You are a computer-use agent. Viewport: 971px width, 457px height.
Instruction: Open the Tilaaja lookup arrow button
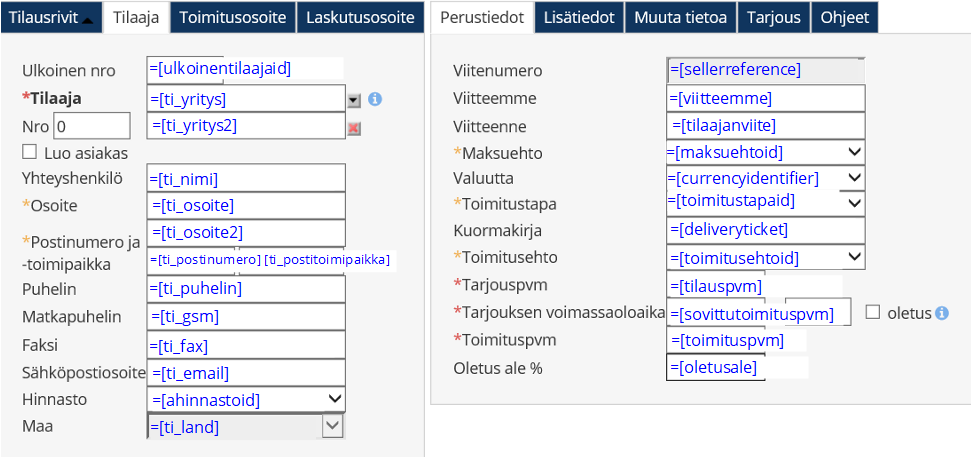[x=353, y=99]
